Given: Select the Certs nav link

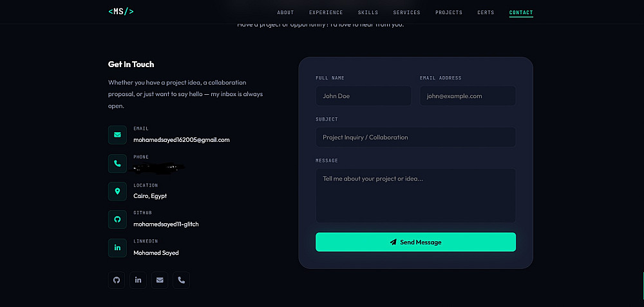Looking at the screenshot, I should pyautogui.click(x=486, y=12).
